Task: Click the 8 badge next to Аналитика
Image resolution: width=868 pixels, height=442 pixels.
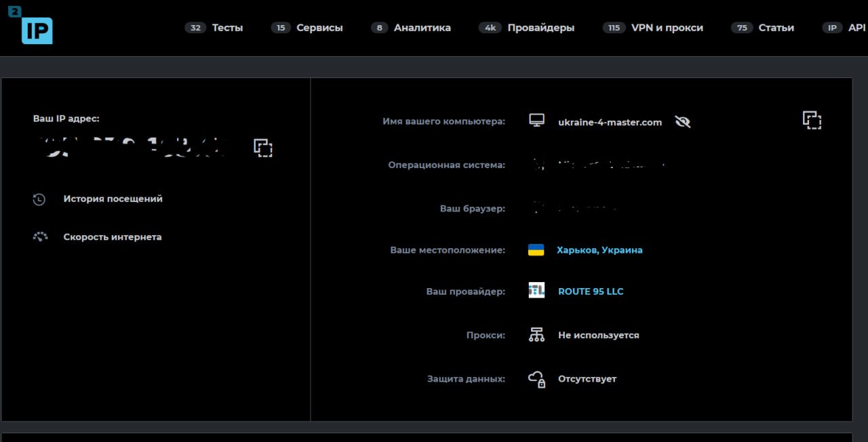Action: tap(380, 28)
